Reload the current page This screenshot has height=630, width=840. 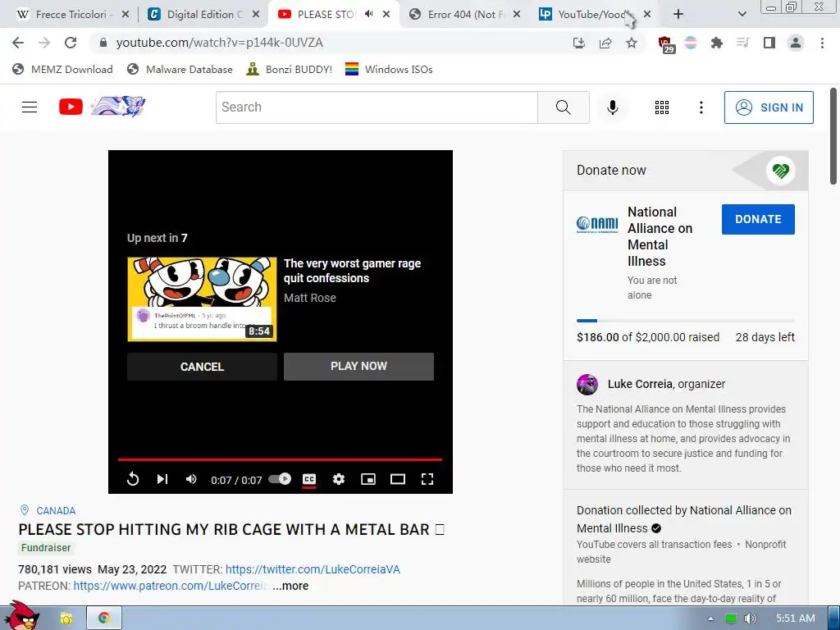tap(71, 43)
